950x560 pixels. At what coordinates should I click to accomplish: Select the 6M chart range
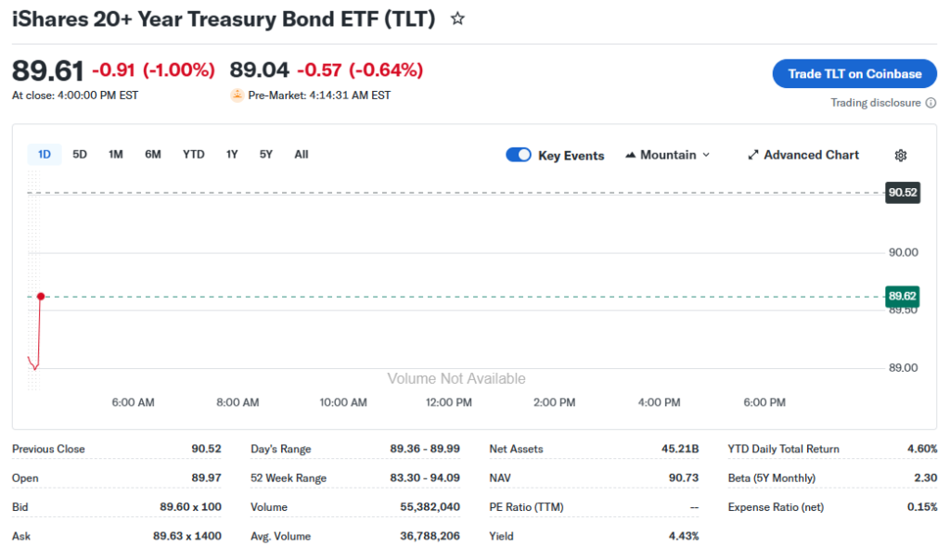153,155
